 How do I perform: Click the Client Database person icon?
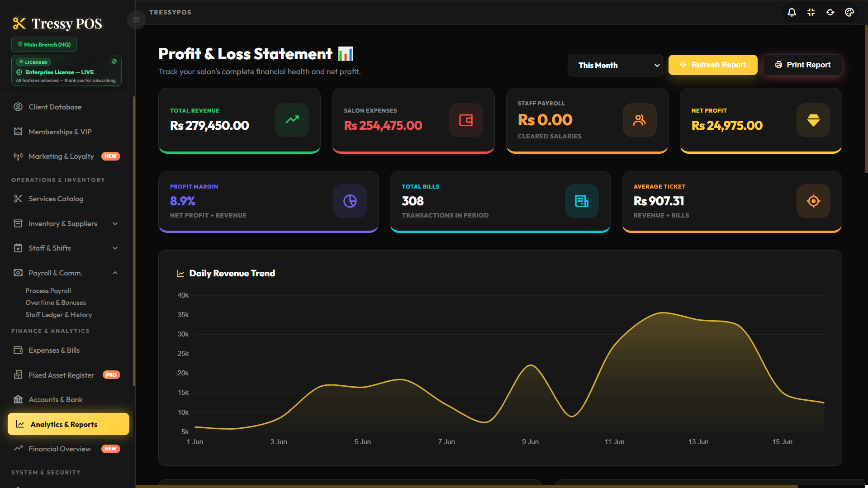18,107
